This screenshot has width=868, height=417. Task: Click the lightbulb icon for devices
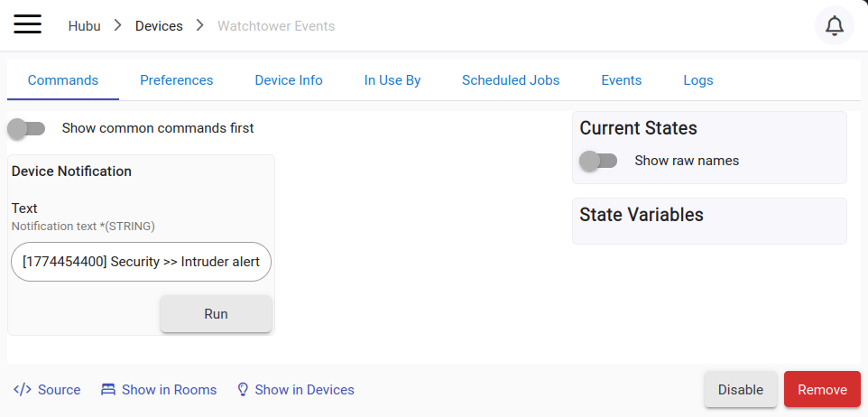click(x=242, y=389)
